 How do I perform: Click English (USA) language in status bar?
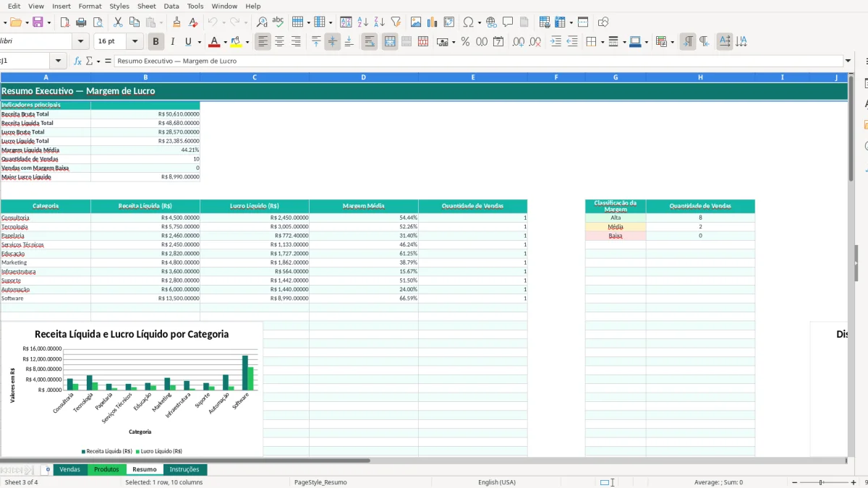pos(497,482)
